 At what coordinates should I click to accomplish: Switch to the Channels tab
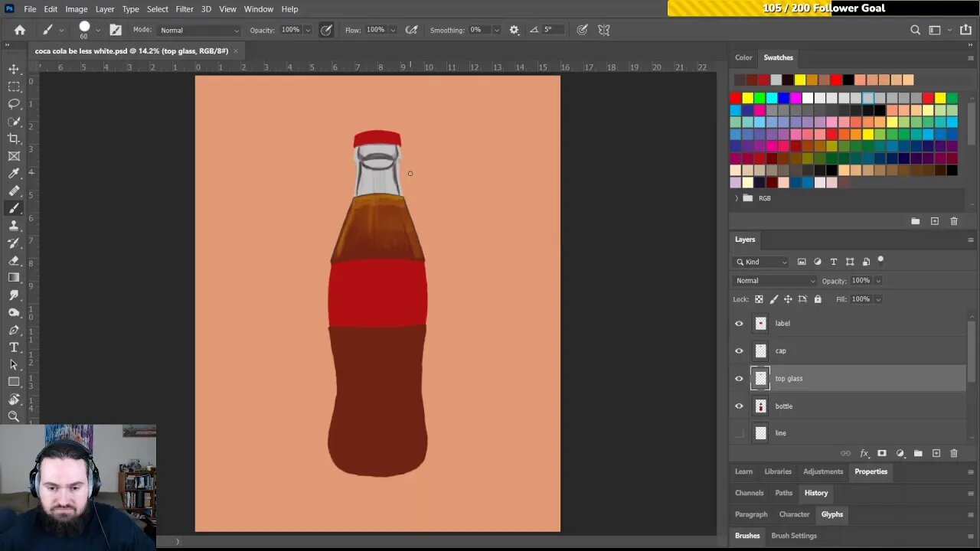coord(750,493)
